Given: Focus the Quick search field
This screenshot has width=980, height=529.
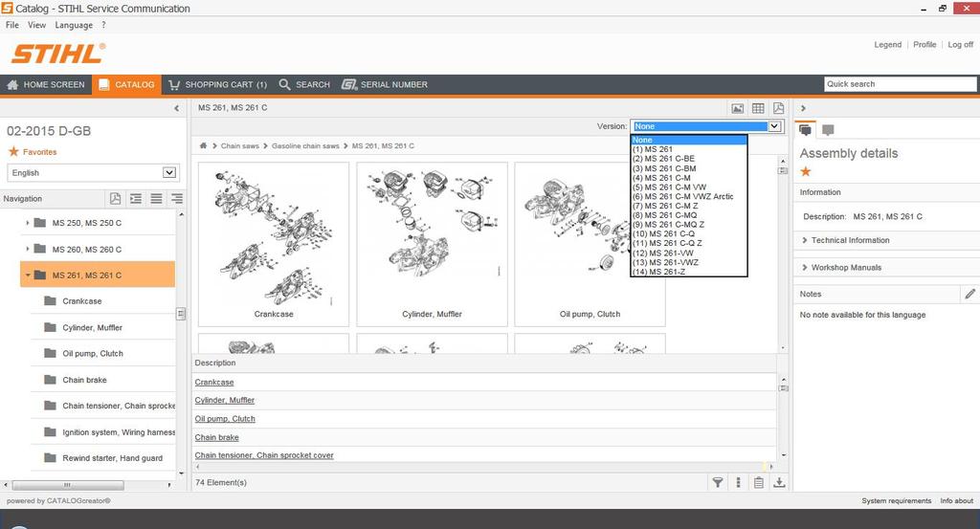Looking at the screenshot, I should click(900, 83).
